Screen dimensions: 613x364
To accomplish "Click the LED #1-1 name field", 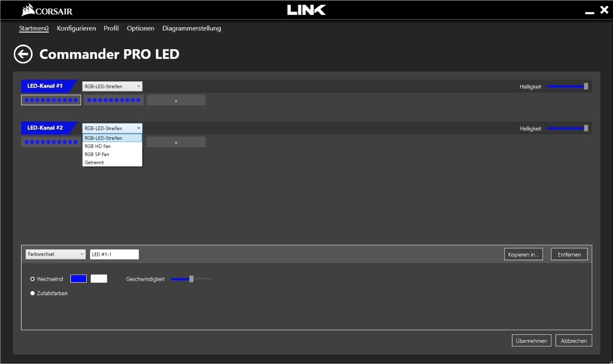I will click(x=114, y=254).
